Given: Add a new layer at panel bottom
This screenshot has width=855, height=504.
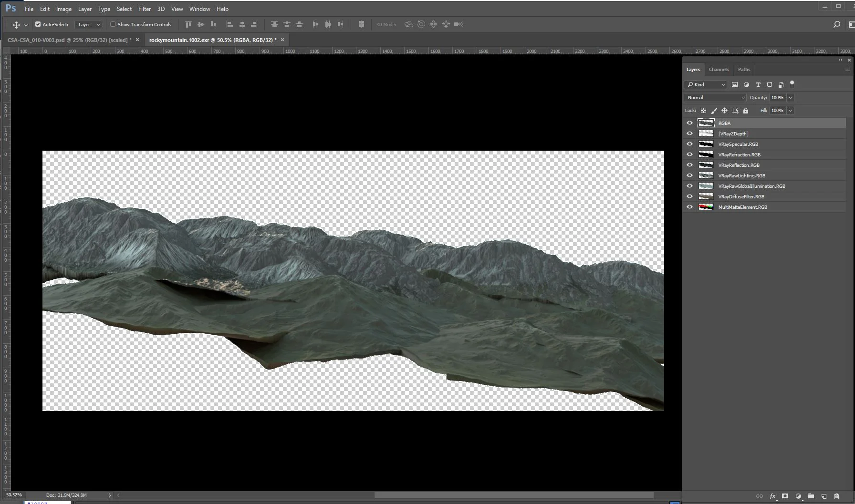Looking at the screenshot, I should click(x=825, y=496).
